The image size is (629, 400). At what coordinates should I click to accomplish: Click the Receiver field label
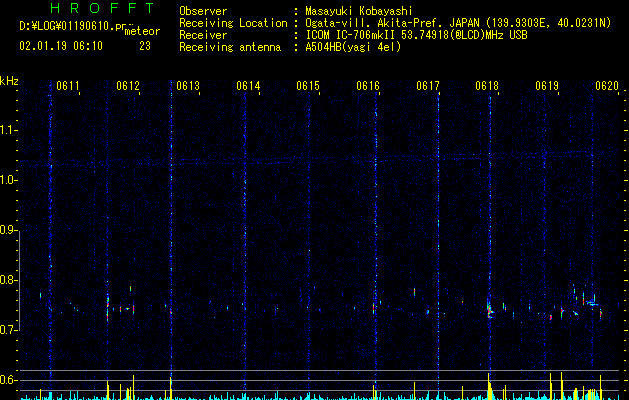coord(203,35)
